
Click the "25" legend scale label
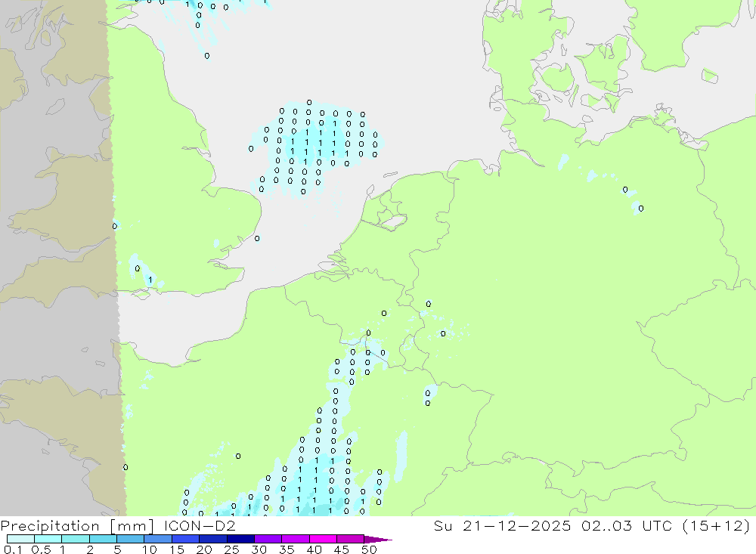[231, 549]
